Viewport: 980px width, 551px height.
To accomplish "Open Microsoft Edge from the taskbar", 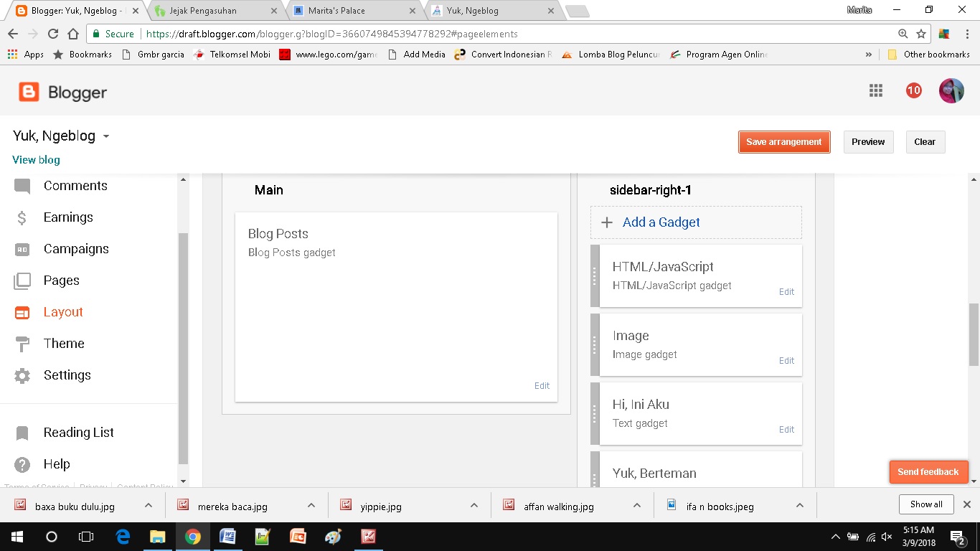I will click(x=123, y=536).
